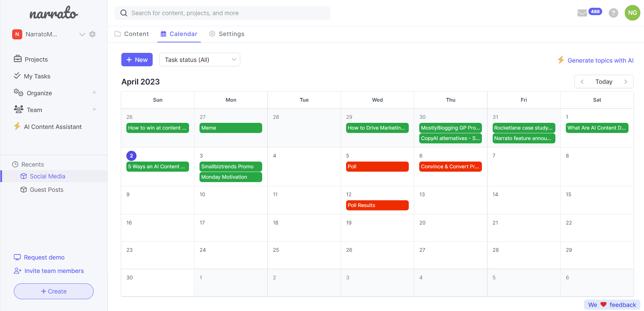Click the red N workspace avatar
The image size is (644, 311).
click(17, 34)
